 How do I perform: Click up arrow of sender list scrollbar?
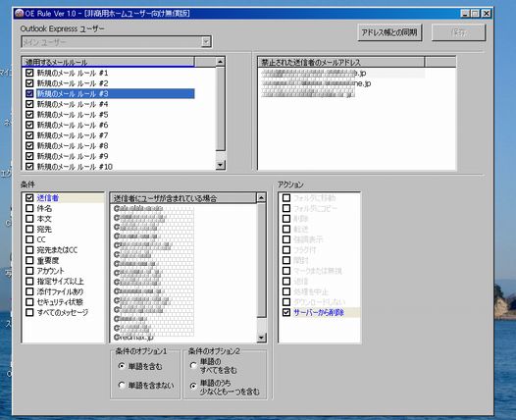[261, 198]
